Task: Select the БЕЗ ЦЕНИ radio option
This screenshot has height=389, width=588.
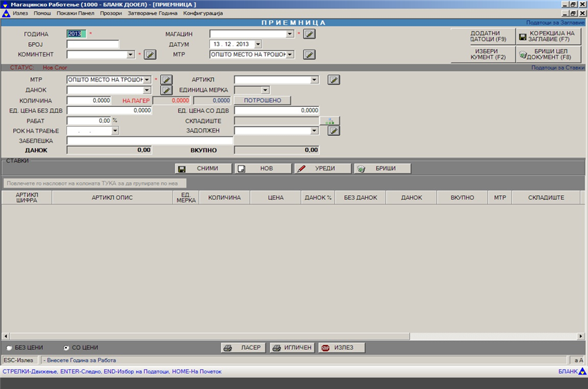Action: tap(9, 348)
